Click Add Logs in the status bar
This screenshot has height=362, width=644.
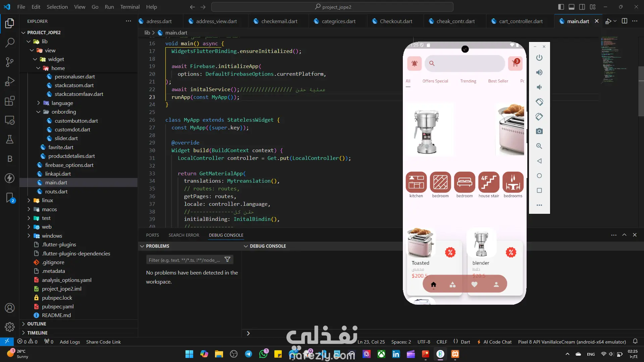pyautogui.click(x=70, y=342)
